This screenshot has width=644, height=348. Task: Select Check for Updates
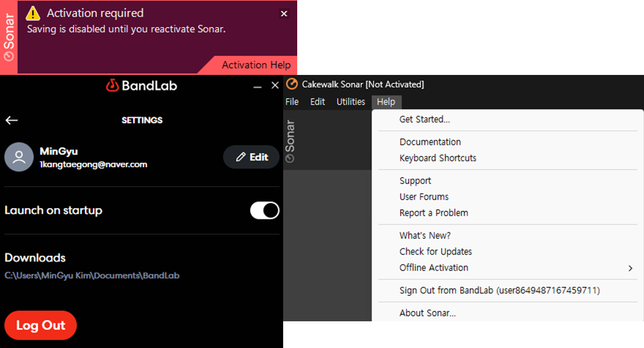pyautogui.click(x=508, y=252)
